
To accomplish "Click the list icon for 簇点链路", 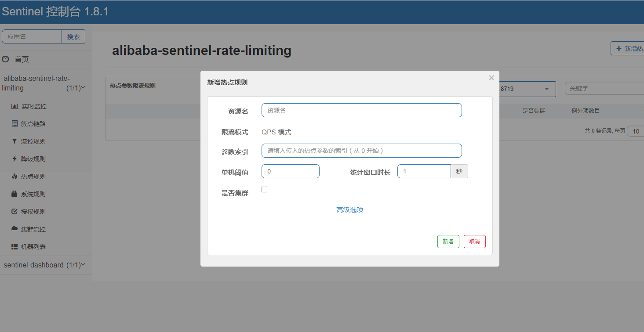I will coord(15,124).
